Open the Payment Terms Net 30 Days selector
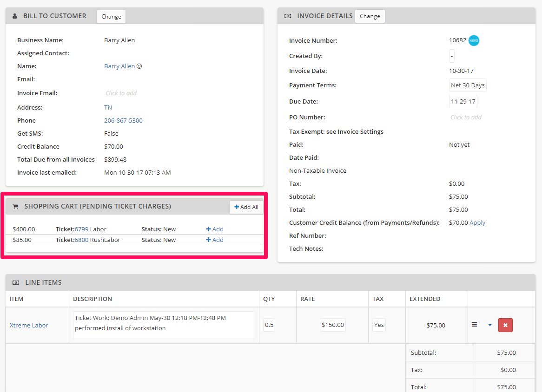 point(468,85)
